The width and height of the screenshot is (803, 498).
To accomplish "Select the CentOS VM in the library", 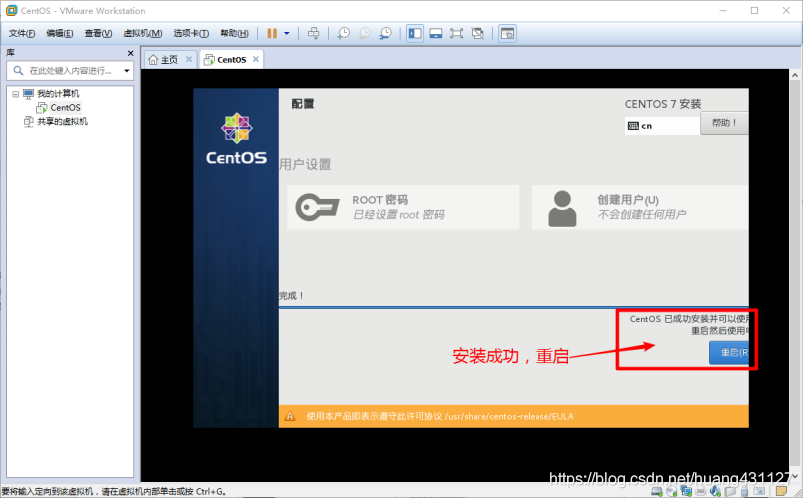I will pos(65,108).
